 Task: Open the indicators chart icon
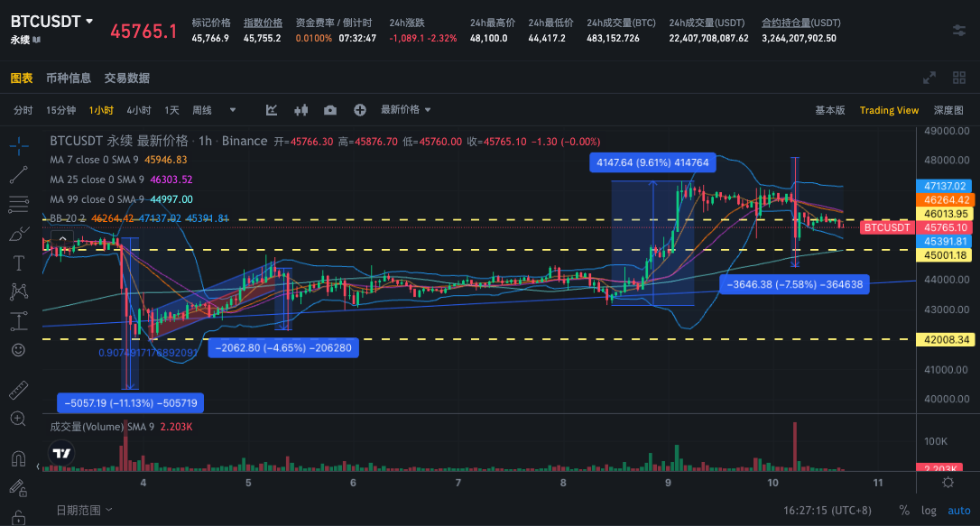(272, 110)
